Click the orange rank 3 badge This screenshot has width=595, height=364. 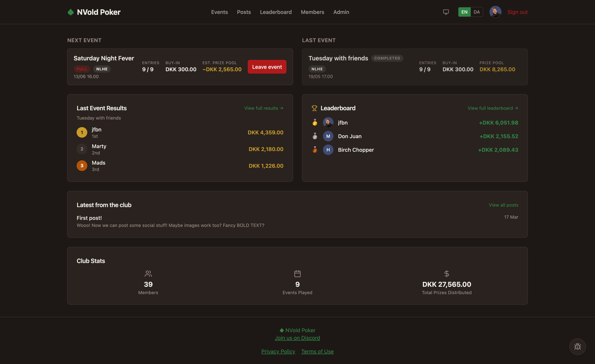point(82,166)
